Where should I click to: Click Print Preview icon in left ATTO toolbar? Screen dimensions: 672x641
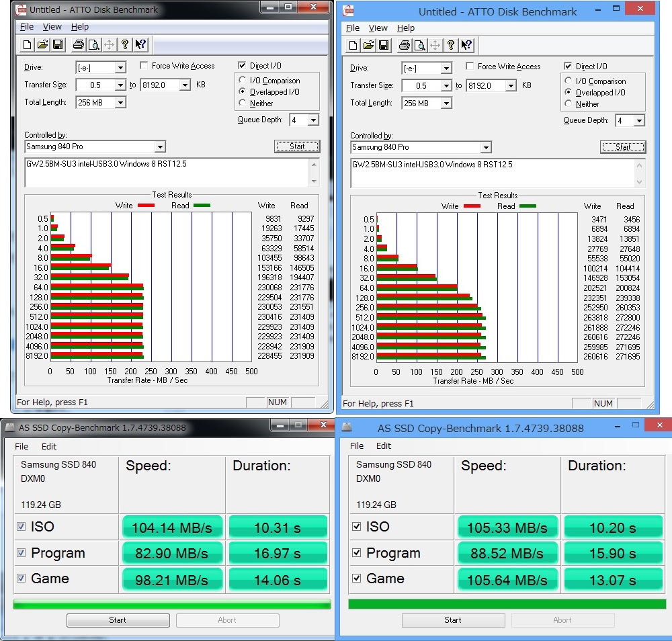tap(94, 44)
